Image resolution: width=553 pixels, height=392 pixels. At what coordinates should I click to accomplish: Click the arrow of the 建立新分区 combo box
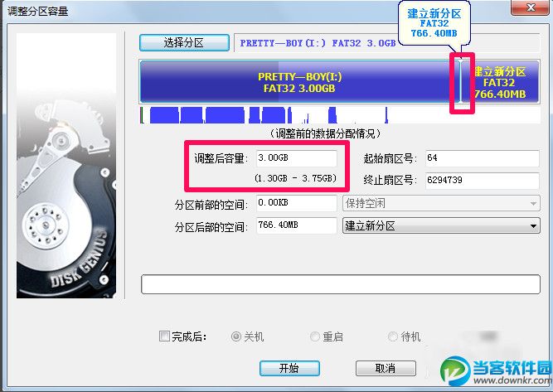pos(534,226)
